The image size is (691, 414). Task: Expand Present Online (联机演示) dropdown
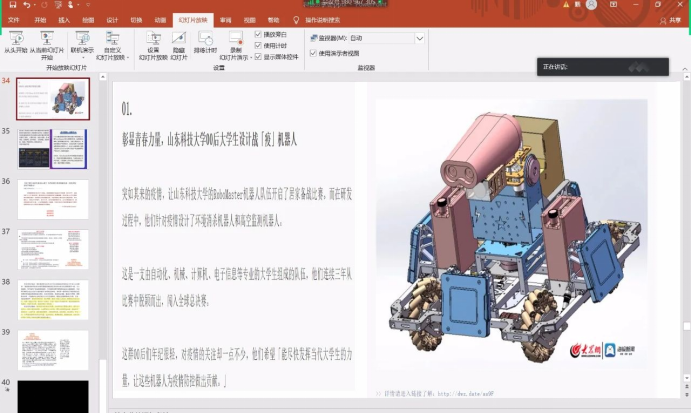(x=82, y=57)
